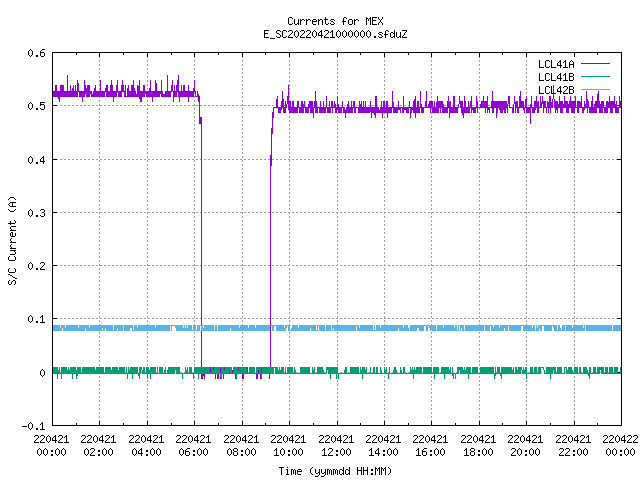Click the 'S/C Current (A)' y-axis label

(x=13, y=240)
